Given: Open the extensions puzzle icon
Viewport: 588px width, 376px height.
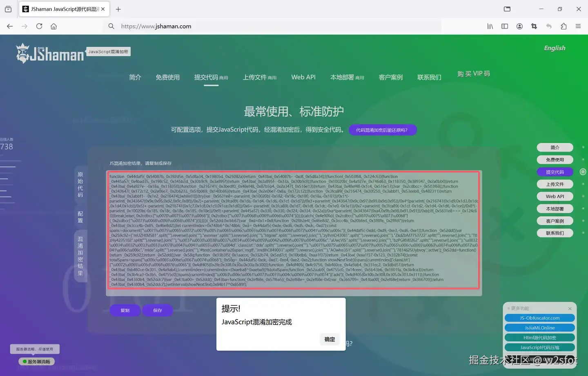Looking at the screenshot, I should [563, 26].
